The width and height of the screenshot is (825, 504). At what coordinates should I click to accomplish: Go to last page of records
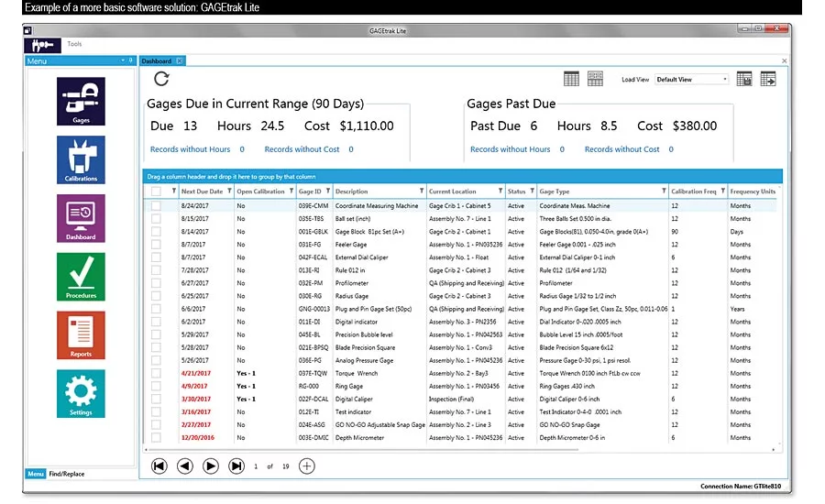(x=236, y=466)
